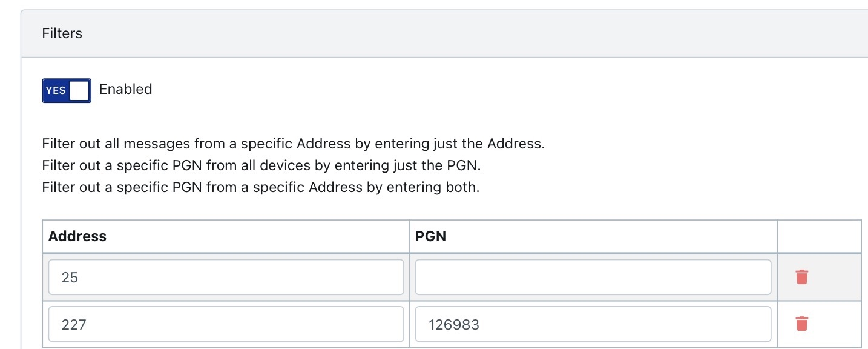Delete the filter row with Address 25
The width and height of the screenshot is (868, 349).
[x=801, y=277]
